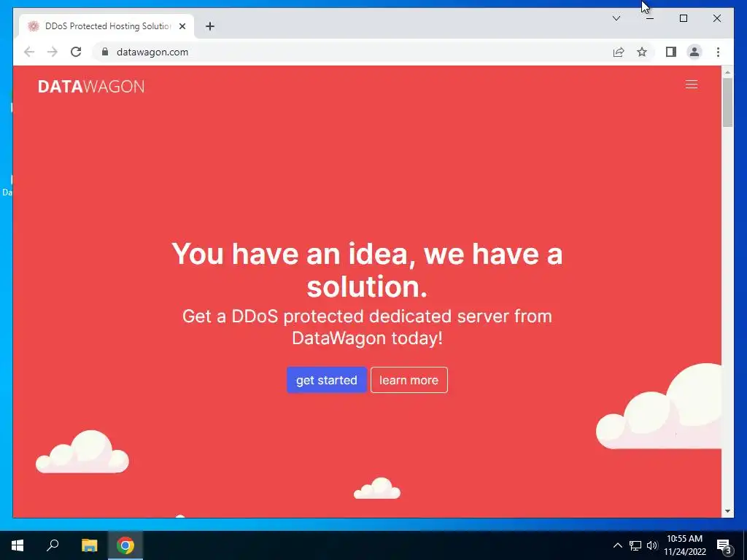
Task: Open network status tray icon
Action: 635,545
